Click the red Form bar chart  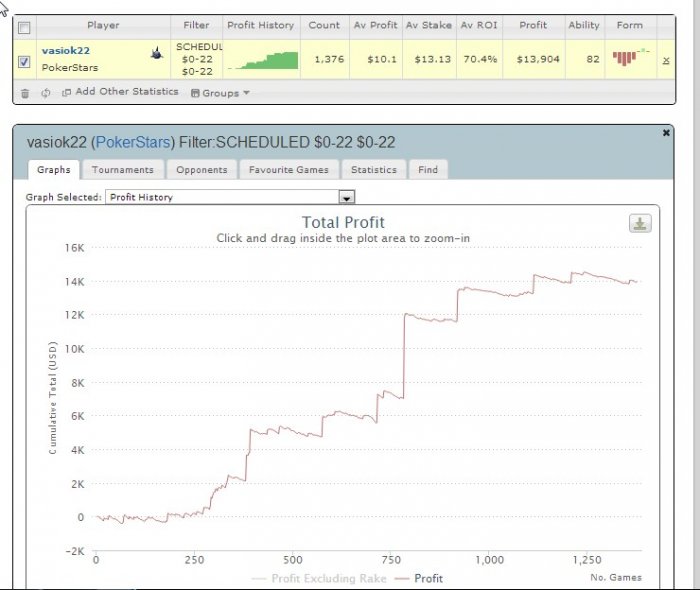point(630,57)
